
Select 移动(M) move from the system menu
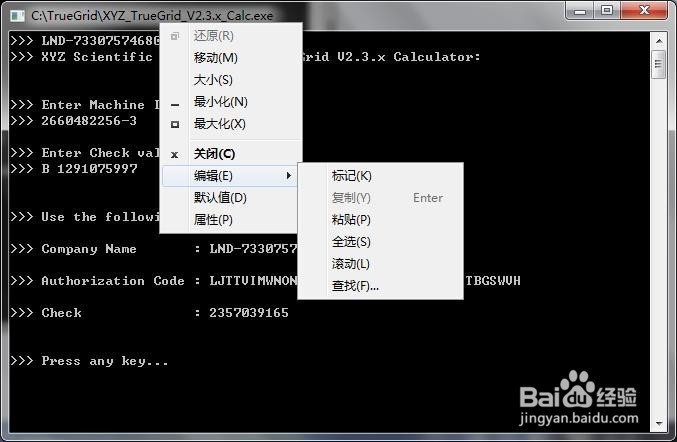tap(231, 58)
